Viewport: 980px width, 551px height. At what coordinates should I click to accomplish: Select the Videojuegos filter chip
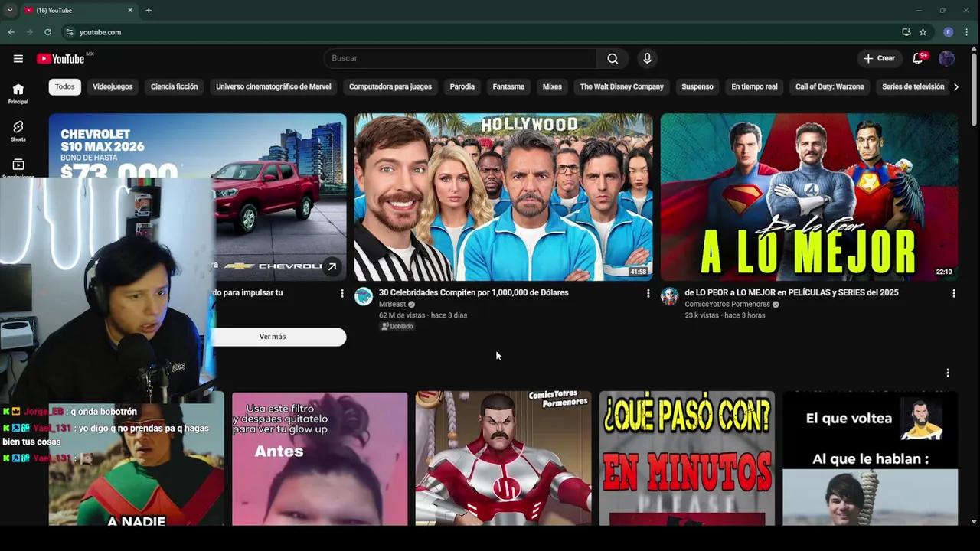click(113, 86)
